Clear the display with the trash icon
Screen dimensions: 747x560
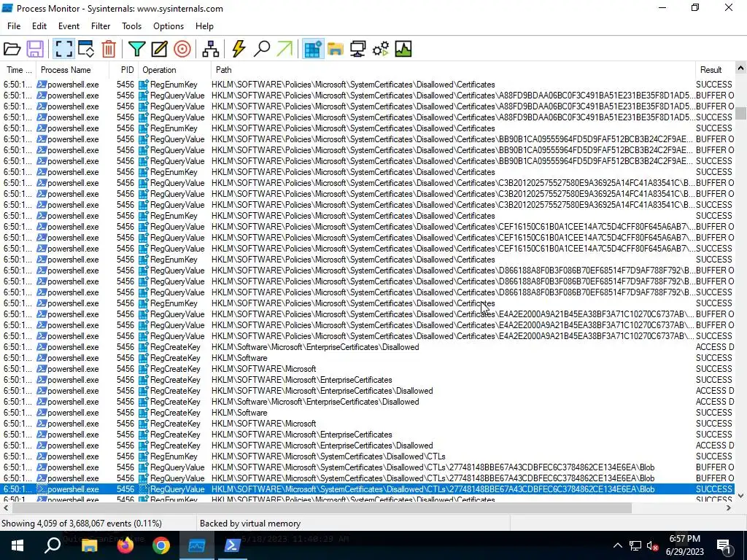[x=109, y=49]
